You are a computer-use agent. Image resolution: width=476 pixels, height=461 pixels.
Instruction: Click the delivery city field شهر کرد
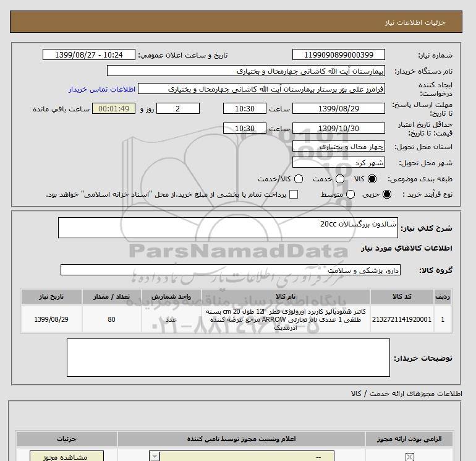(339, 162)
